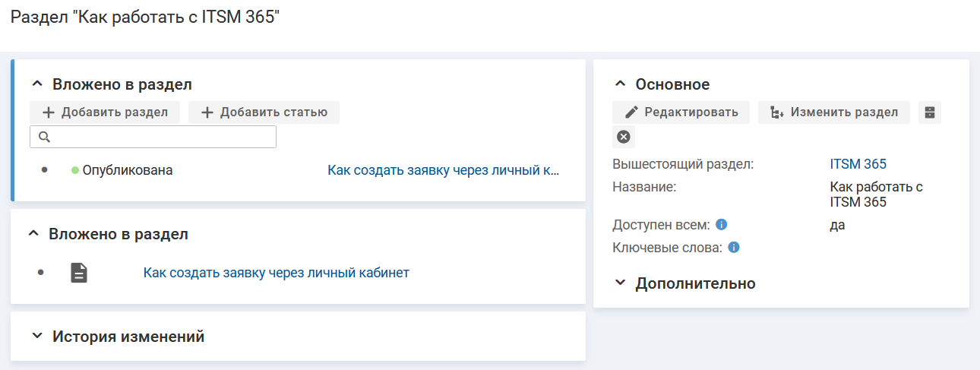
Task: Collapse the second Вложено в раздел panel
Action: [33, 234]
